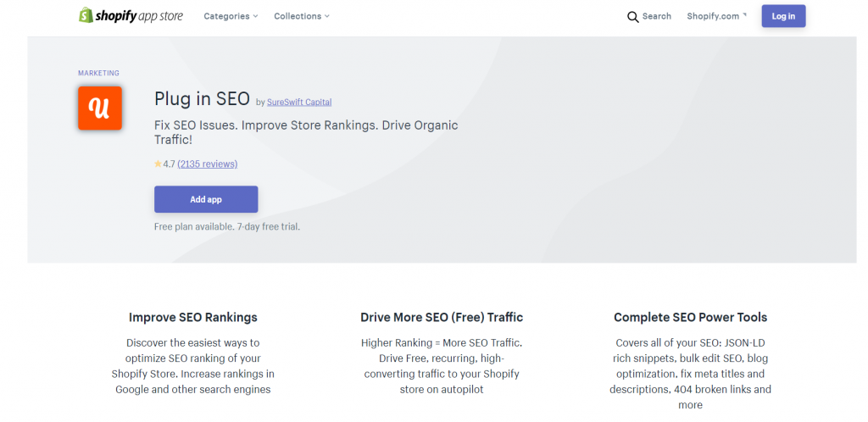The image size is (868, 422).
Task: Click 'Covers all of your SEO' paragraph
Action: (690, 374)
